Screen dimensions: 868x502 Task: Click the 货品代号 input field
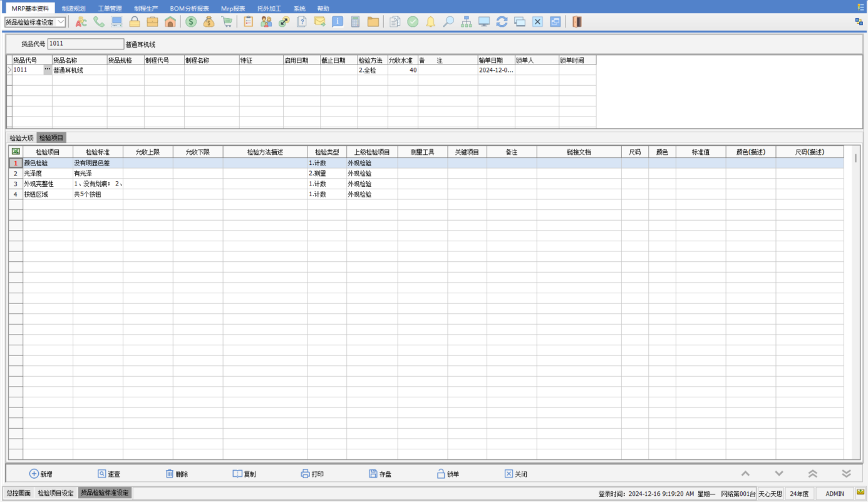pyautogui.click(x=85, y=44)
